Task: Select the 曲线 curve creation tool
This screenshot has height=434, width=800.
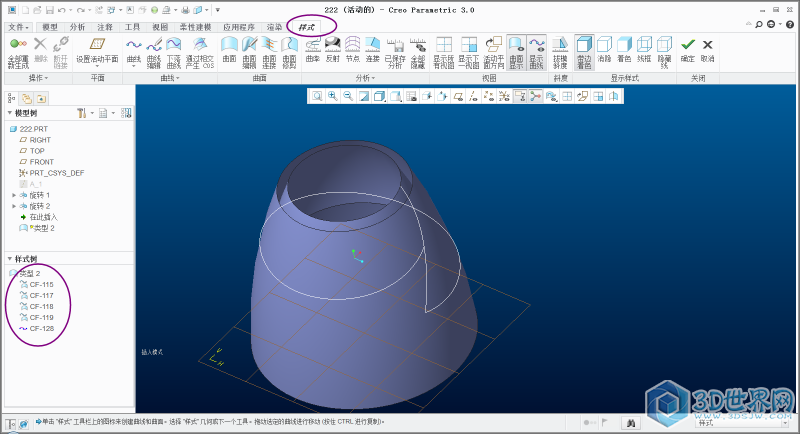Action: (134, 53)
